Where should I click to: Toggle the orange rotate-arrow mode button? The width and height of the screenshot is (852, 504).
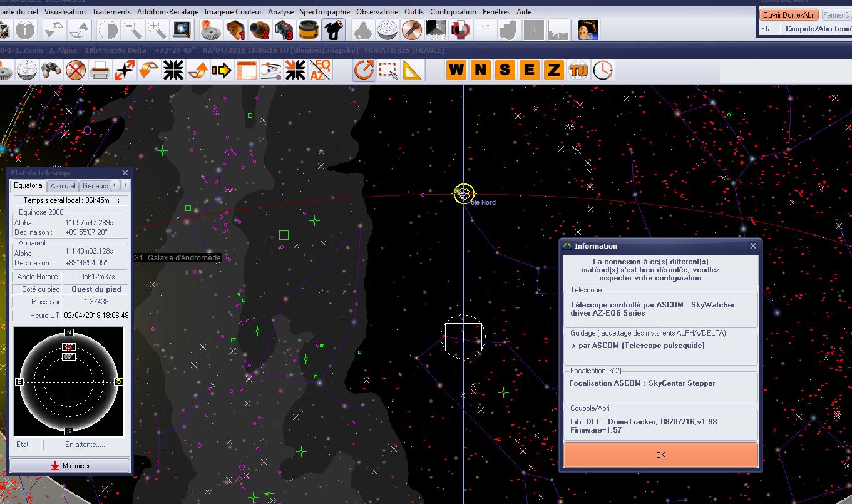pyautogui.click(x=364, y=70)
